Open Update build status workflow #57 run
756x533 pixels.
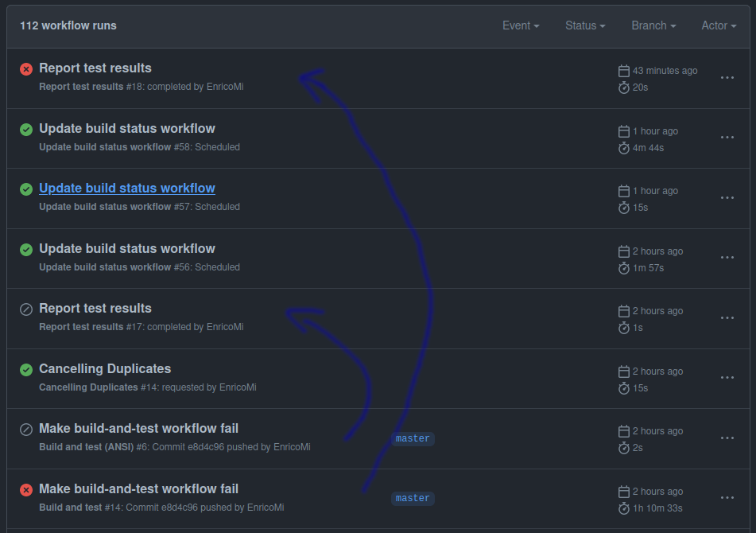(x=127, y=188)
